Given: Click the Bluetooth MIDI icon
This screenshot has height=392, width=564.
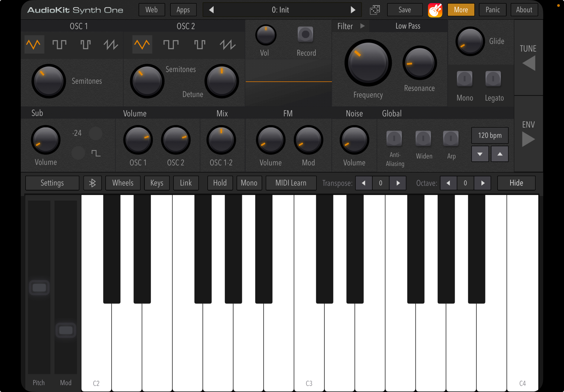Looking at the screenshot, I should tap(92, 183).
